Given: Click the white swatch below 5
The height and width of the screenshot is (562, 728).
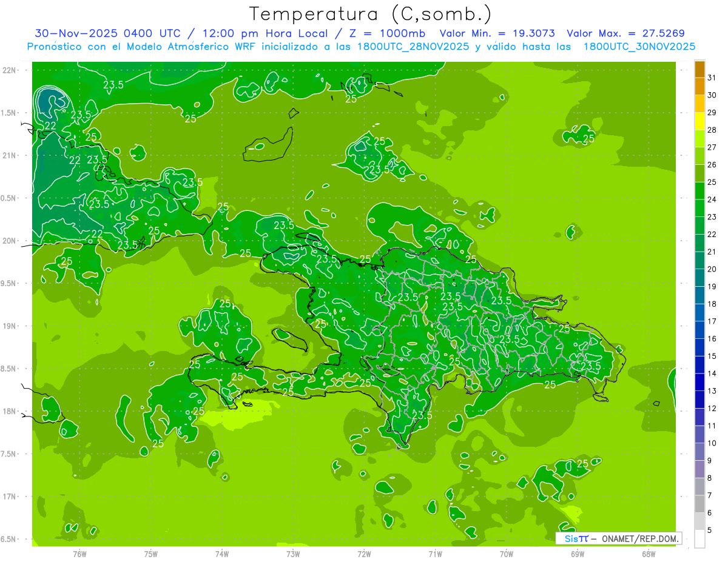Looking at the screenshot, I should (x=700, y=539).
